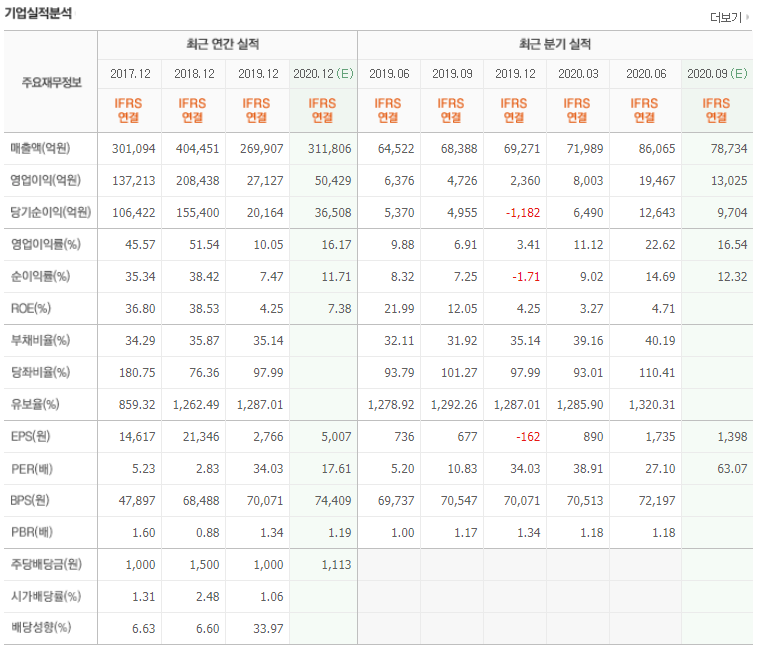Image resolution: width=759 pixels, height=645 pixels.
Task: Click the 78,734 estimated quarterly sales
Action: [x=729, y=149]
